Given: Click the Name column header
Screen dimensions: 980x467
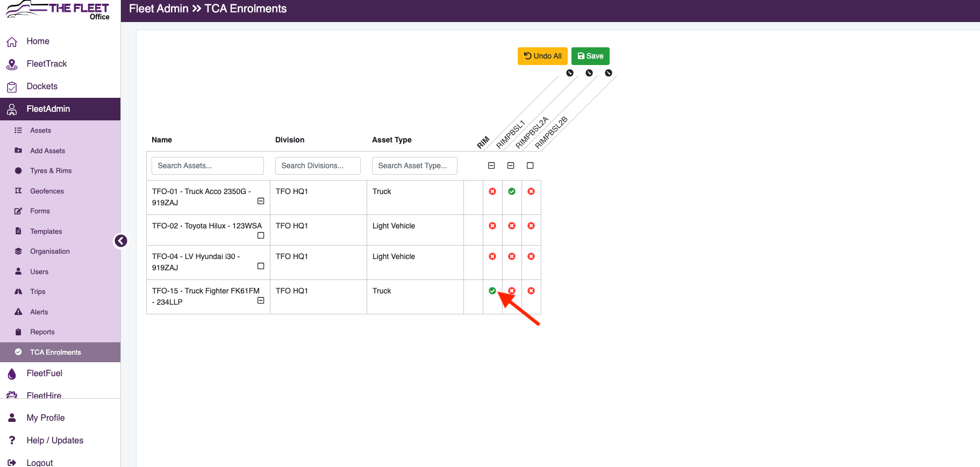Looking at the screenshot, I should (x=162, y=140).
